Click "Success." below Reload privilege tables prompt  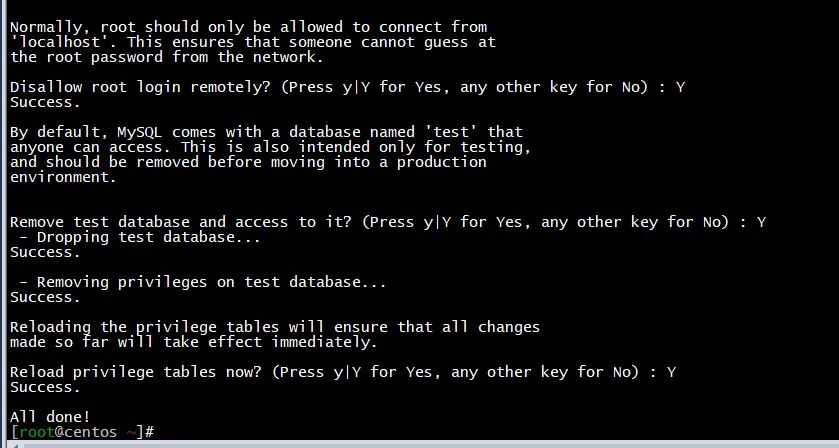pos(44,387)
